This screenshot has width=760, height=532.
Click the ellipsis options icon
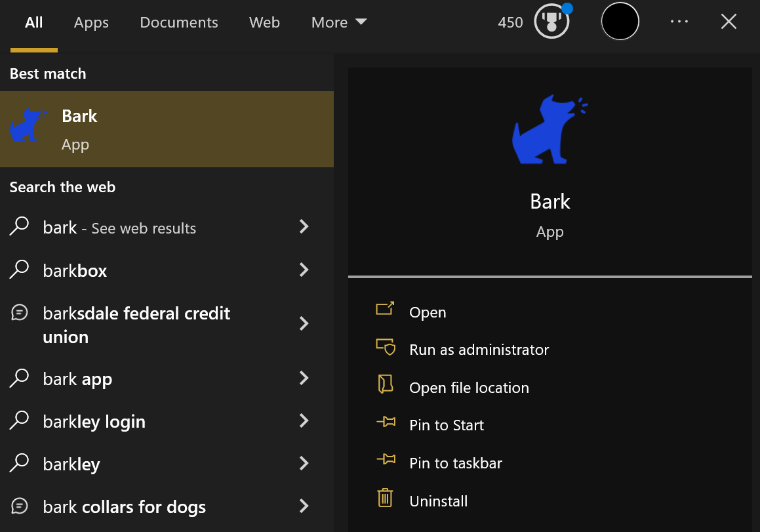tap(679, 22)
